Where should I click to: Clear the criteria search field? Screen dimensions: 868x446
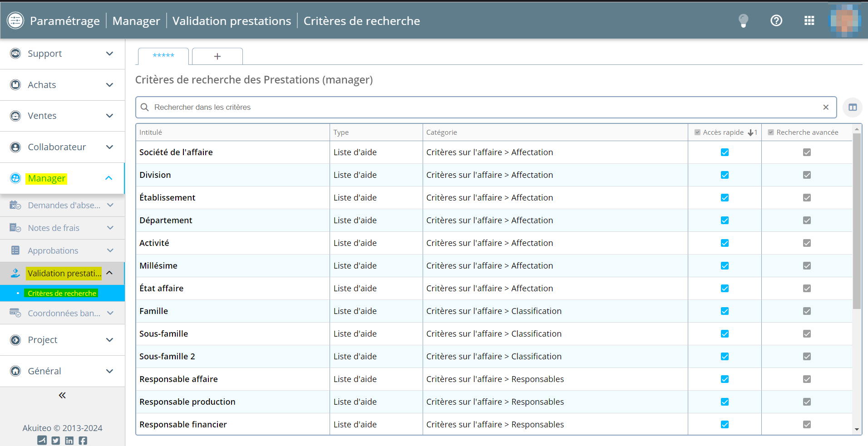click(x=826, y=107)
